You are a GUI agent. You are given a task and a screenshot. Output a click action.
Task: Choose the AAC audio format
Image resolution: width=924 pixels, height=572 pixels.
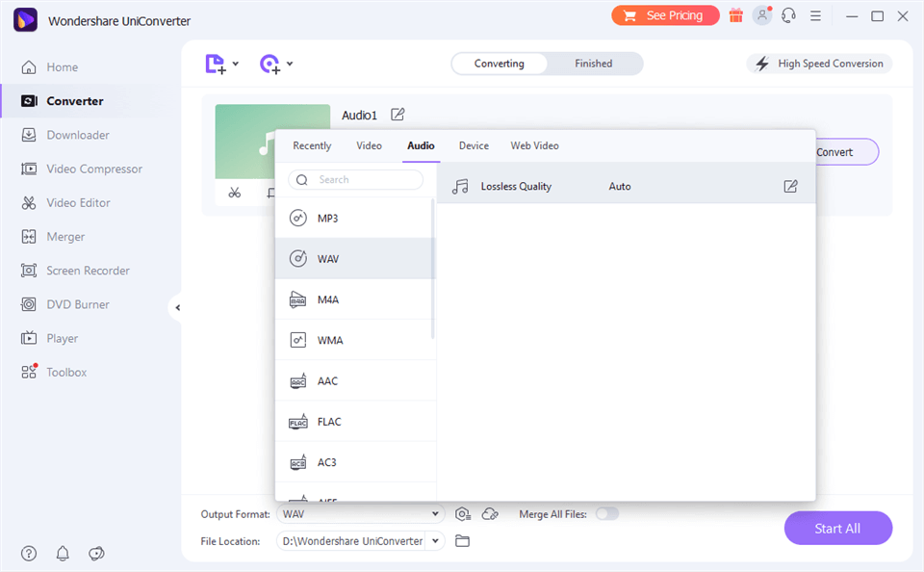pos(355,381)
